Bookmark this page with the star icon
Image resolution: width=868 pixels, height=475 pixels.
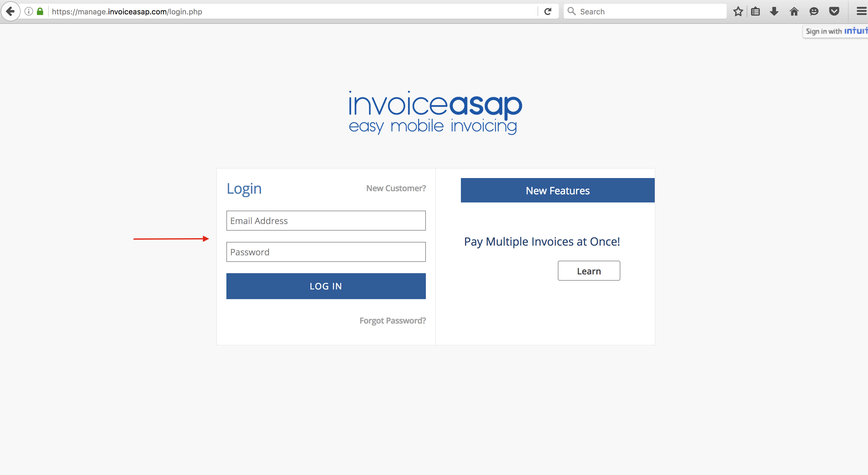pyautogui.click(x=738, y=12)
